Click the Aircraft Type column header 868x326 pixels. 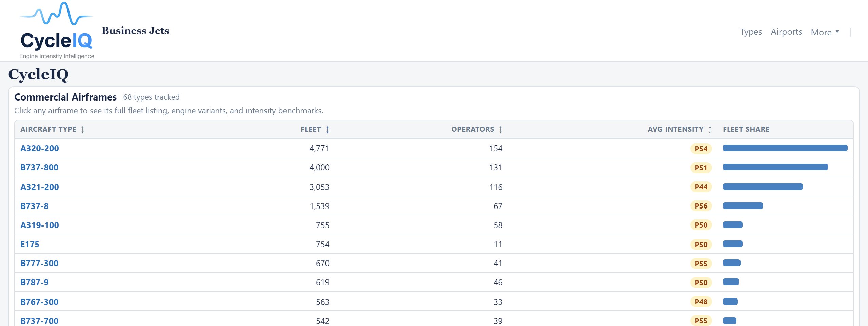coord(53,129)
